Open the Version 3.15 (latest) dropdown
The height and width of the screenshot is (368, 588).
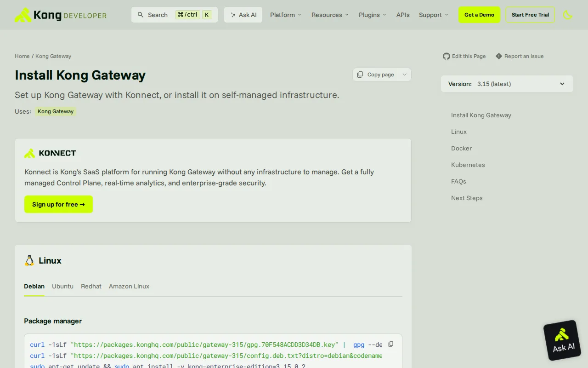pos(507,84)
